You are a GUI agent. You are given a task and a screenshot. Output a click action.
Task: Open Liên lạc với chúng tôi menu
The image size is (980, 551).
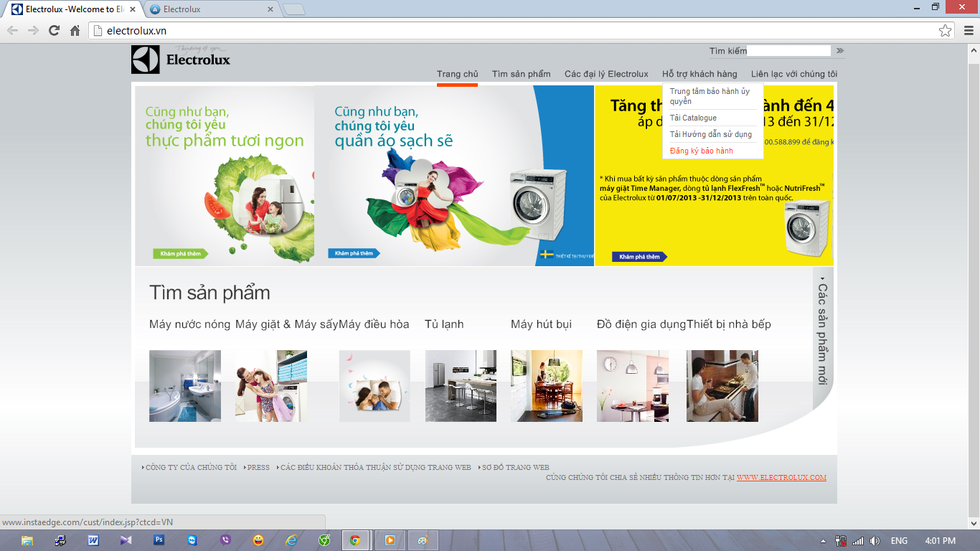coord(794,74)
